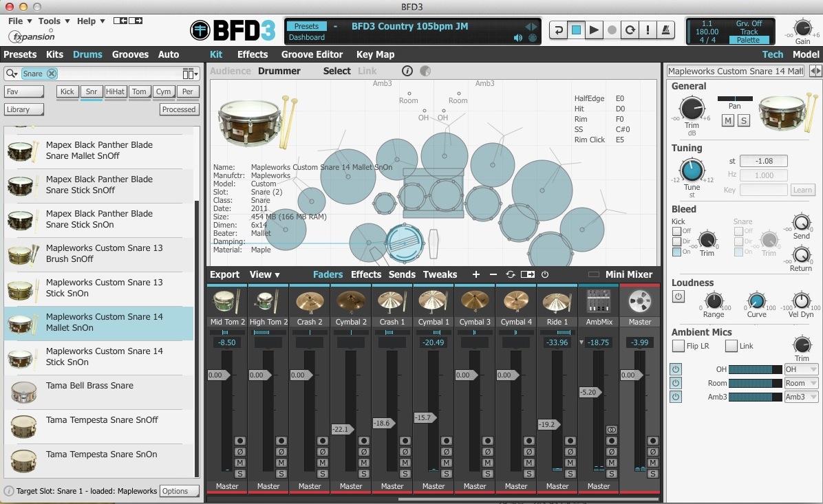
Task: Click the speaker icon in the preset display
Action: (518, 38)
